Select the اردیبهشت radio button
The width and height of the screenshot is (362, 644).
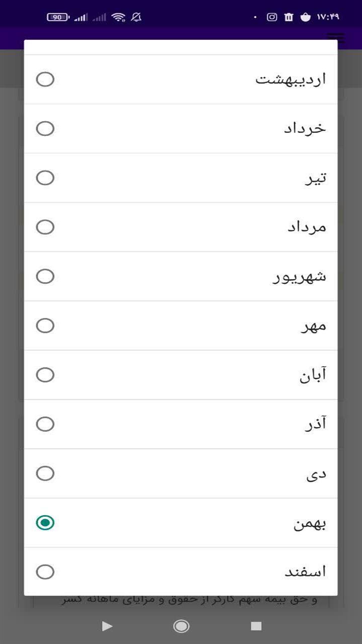[45, 79]
